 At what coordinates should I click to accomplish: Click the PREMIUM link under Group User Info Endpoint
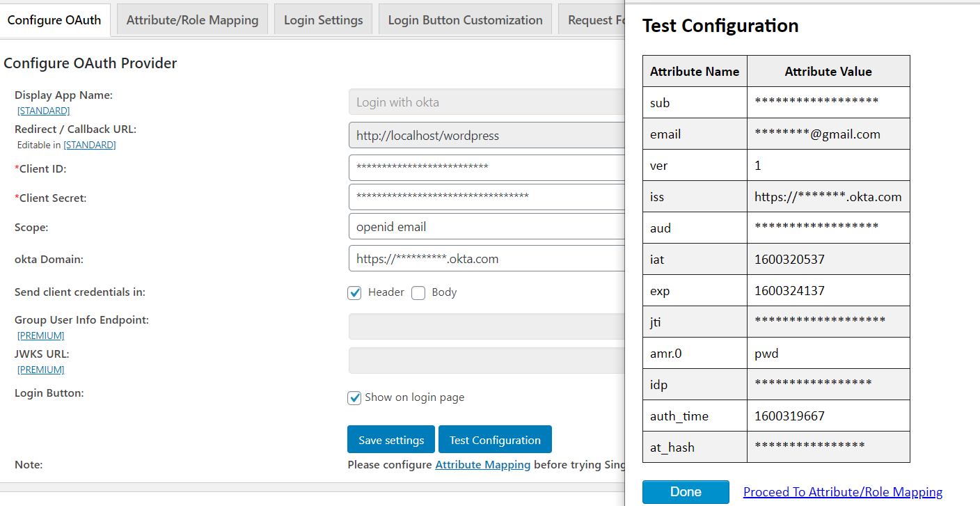coord(41,335)
